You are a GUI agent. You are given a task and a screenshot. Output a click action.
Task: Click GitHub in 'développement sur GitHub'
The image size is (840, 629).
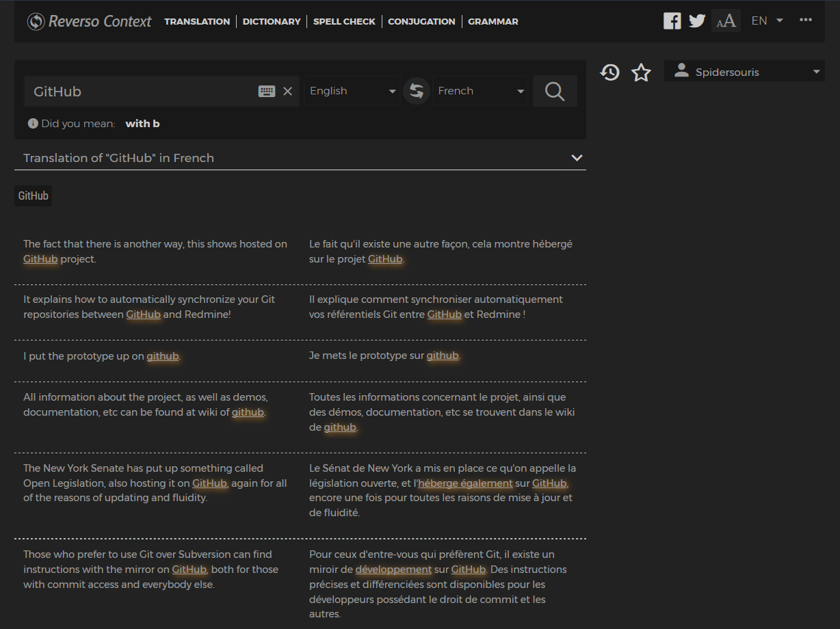point(469,570)
